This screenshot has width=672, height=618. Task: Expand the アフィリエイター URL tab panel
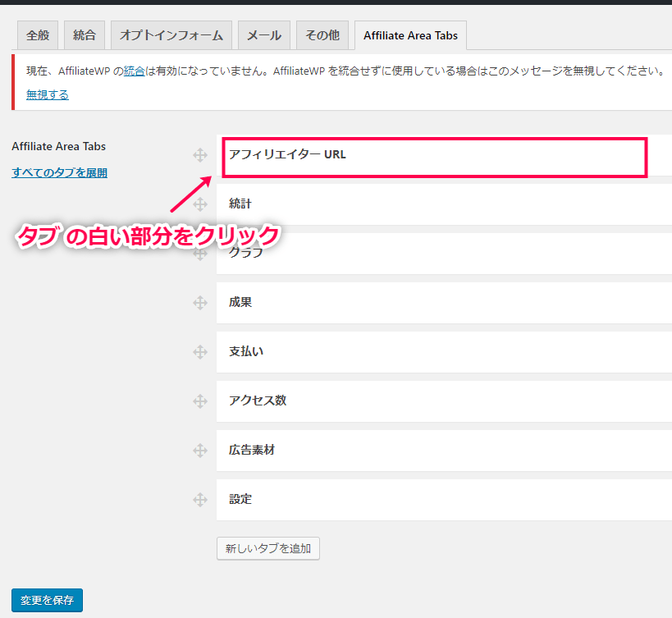[x=444, y=155]
